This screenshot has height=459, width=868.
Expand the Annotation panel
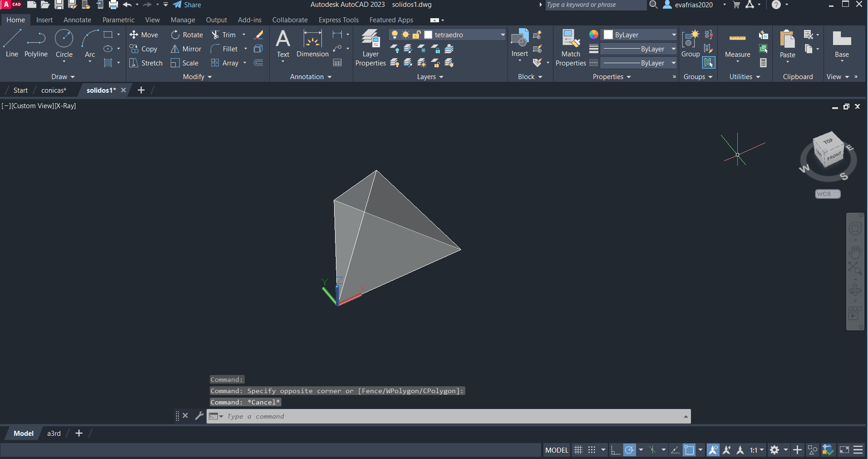311,77
